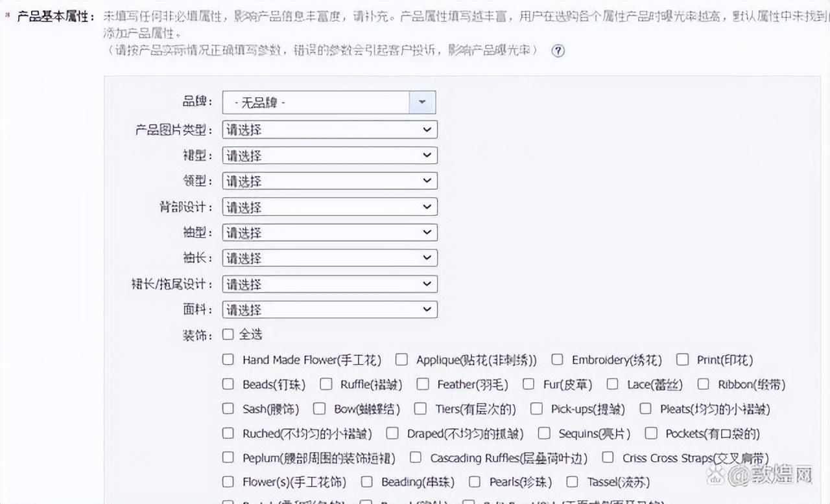The width and height of the screenshot is (830, 504).
Task: Check the Ruffle option
Action: (x=326, y=384)
